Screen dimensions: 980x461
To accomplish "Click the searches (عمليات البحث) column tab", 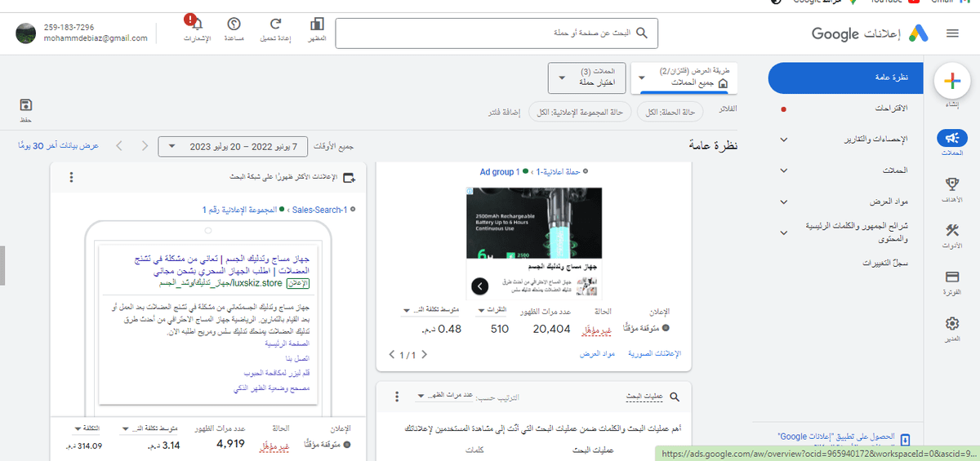I will pyautogui.click(x=595, y=450).
